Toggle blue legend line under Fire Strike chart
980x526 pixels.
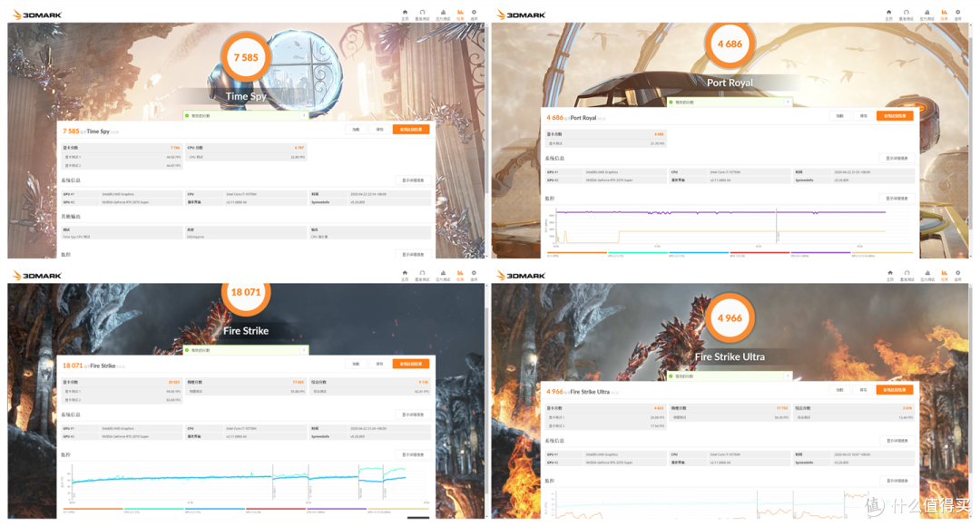(x=214, y=509)
